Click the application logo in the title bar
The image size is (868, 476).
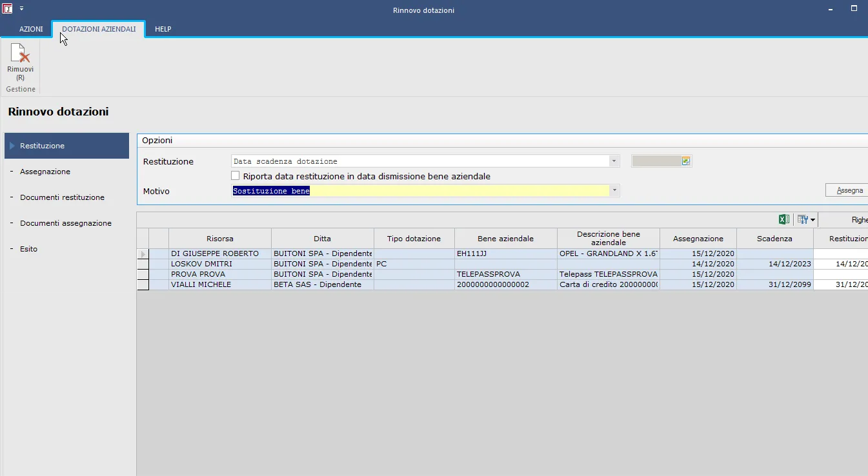8,9
